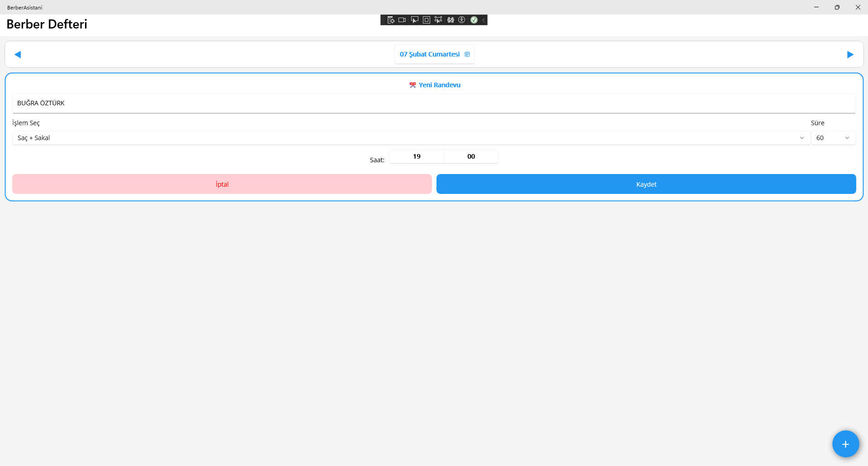This screenshot has height=466, width=868.
Task: Collapse the debug toolbar with the chevron
Action: pos(484,20)
